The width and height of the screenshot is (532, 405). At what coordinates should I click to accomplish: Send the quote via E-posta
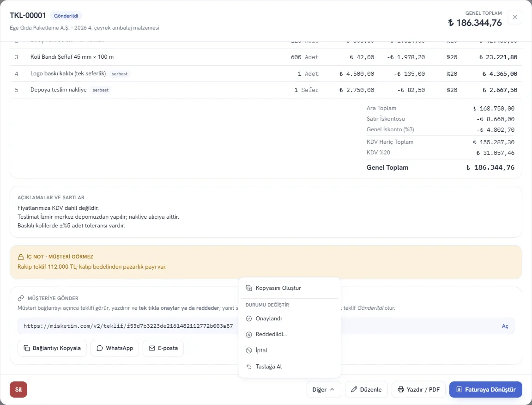click(163, 348)
